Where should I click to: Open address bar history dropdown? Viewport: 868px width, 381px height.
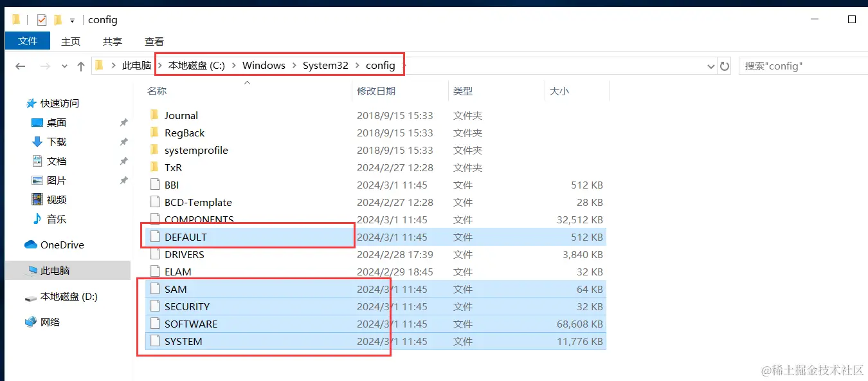click(710, 66)
